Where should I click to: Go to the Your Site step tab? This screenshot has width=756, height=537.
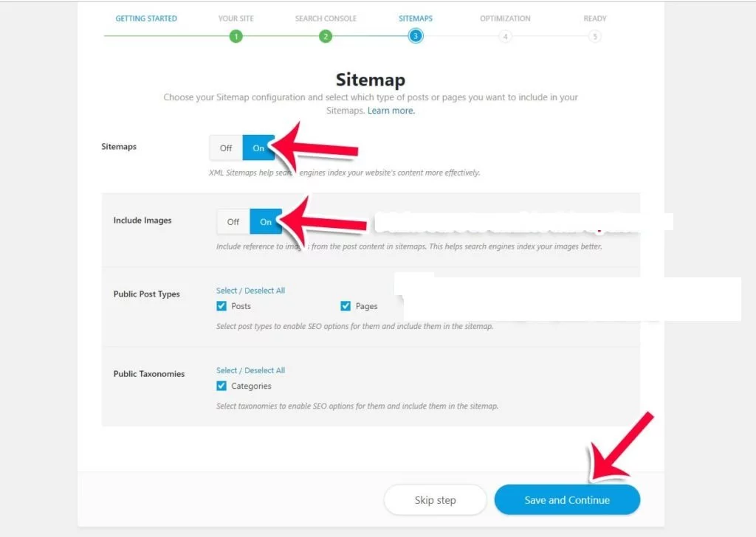(x=236, y=18)
